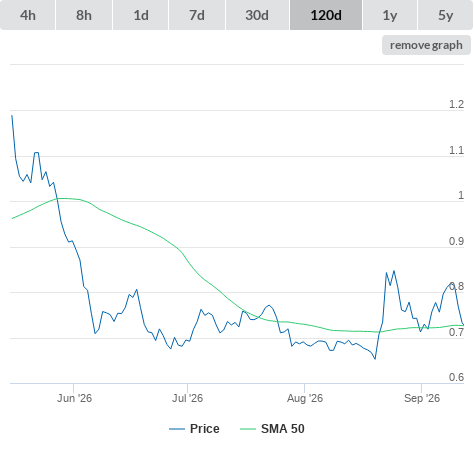Switch chart to 1y range
The height and width of the screenshot is (455, 474).
(x=390, y=15)
